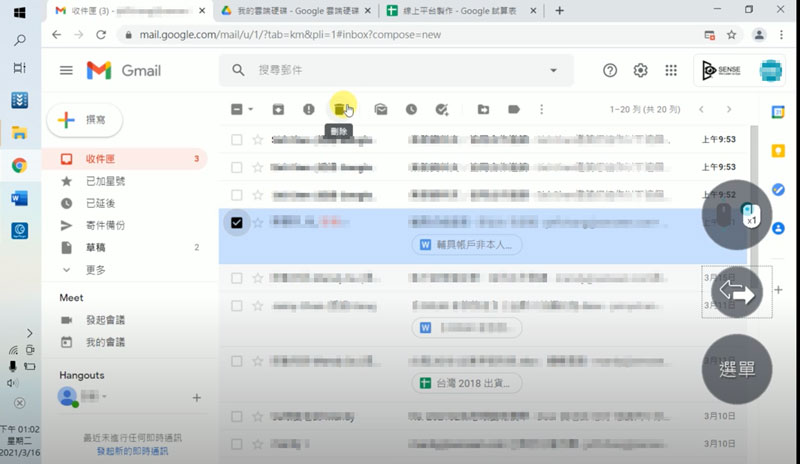
Task: Open Chrome three-dot browser menu
Action: click(781, 35)
